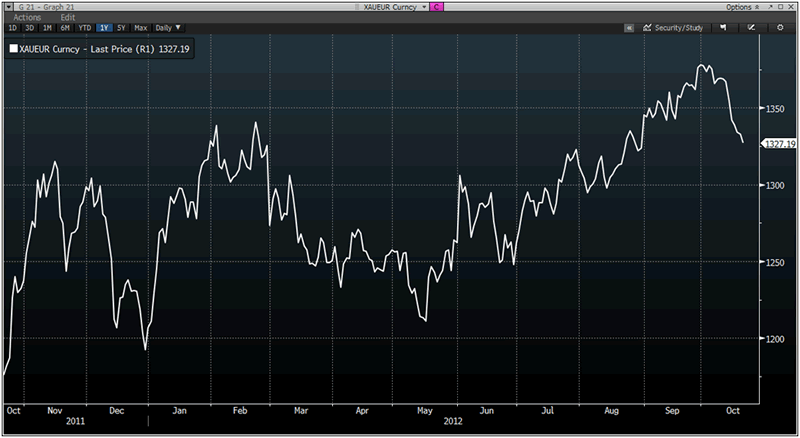Toggle the XAUEUR Curncy legend checkbox

coord(13,47)
